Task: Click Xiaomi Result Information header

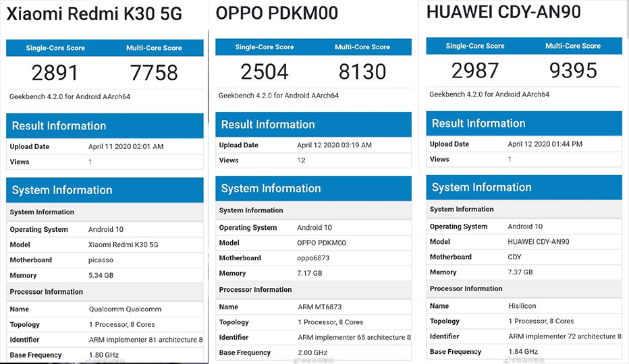Action: coord(105,126)
